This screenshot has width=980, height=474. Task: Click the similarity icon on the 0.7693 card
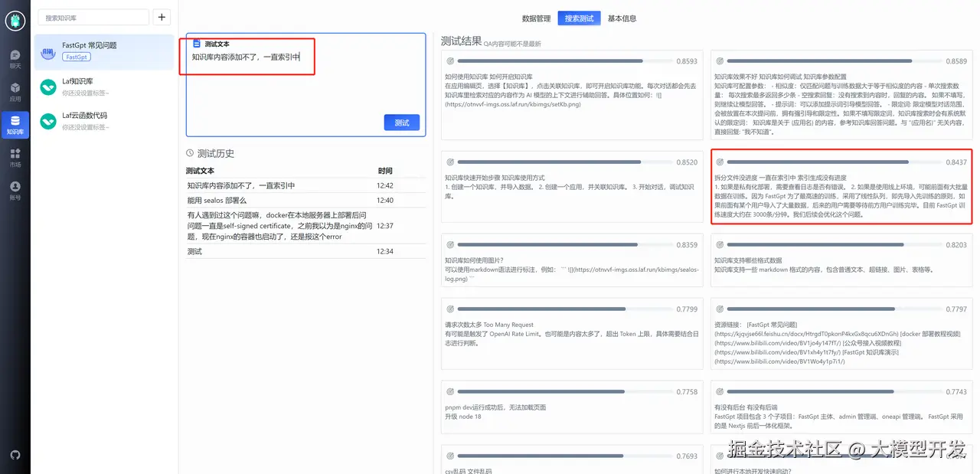pyautogui.click(x=450, y=456)
